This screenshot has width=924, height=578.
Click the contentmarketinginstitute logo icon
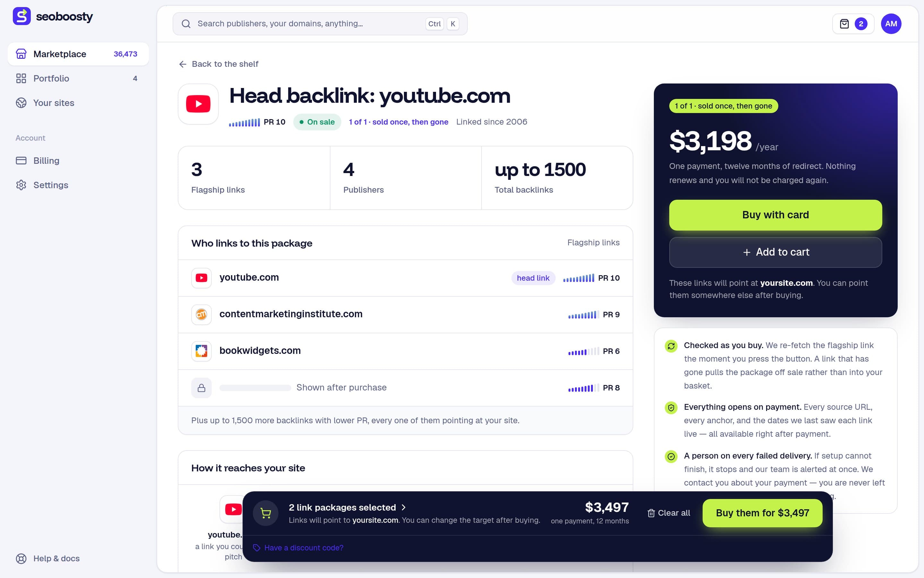click(201, 315)
